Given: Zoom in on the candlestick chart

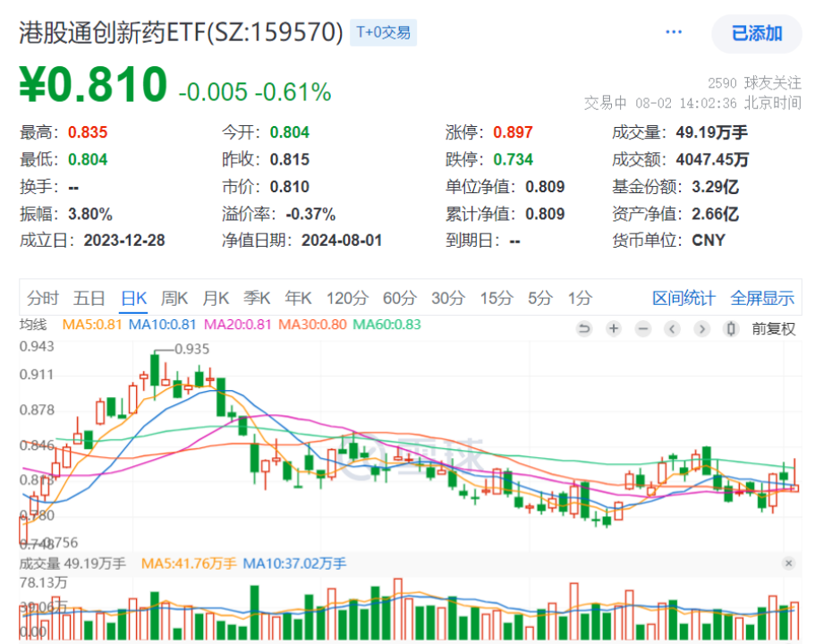Looking at the screenshot, I should (x=613, y=329).
